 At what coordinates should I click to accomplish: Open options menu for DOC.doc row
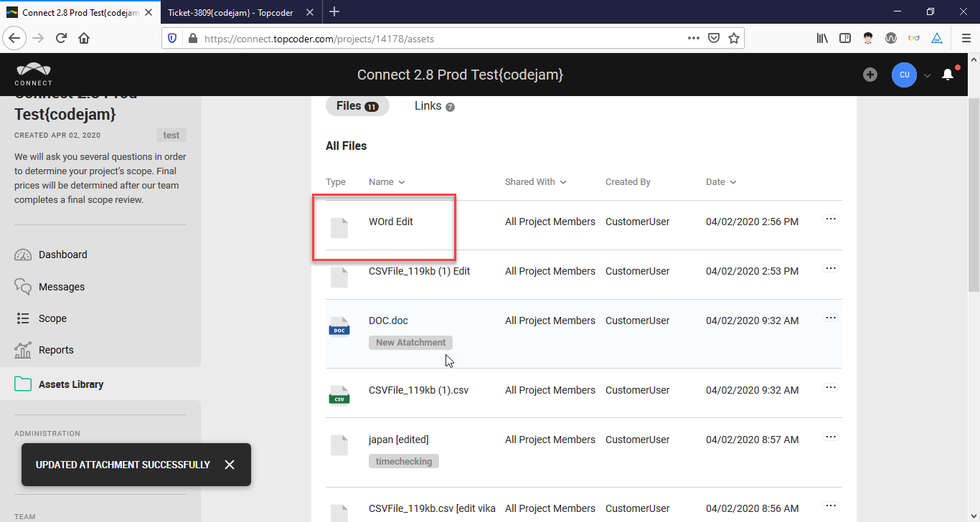point(831,318)
